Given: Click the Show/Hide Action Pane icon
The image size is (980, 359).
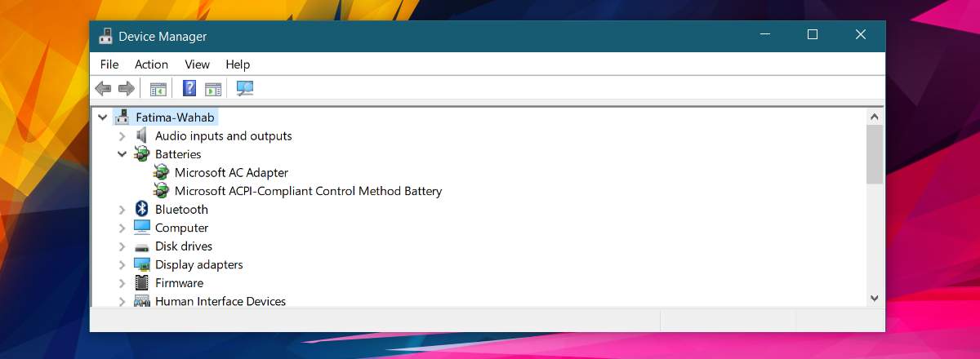Looking at the screenshot, I should point(213,89).
